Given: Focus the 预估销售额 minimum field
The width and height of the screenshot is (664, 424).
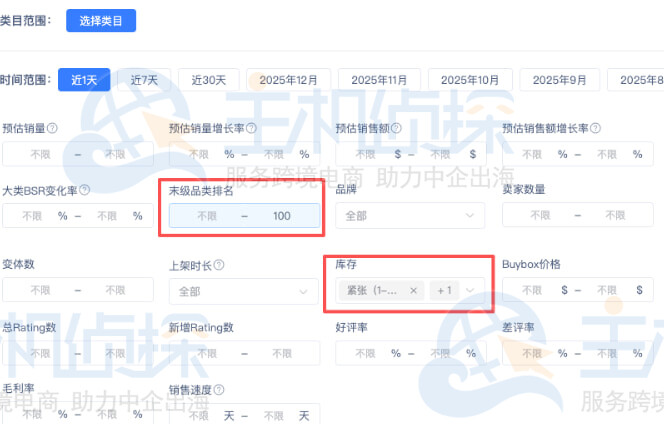Looking at the screenshot, I should 365,154.
